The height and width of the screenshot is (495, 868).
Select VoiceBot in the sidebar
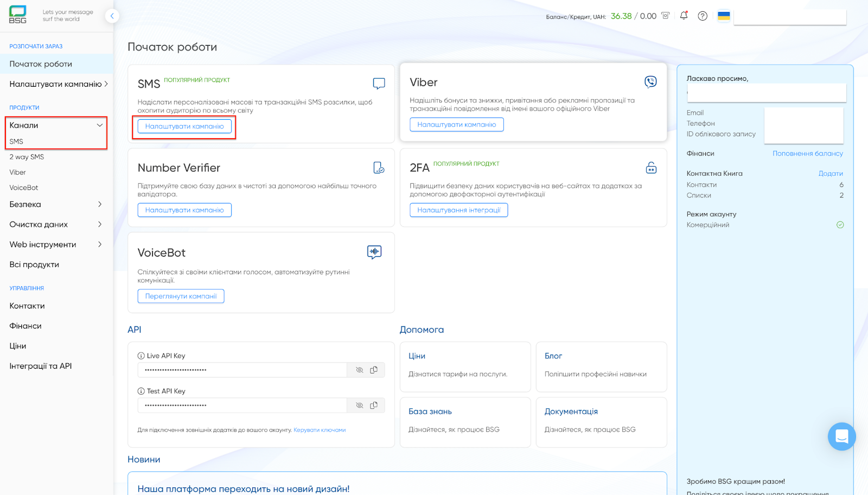coord(24,188)
